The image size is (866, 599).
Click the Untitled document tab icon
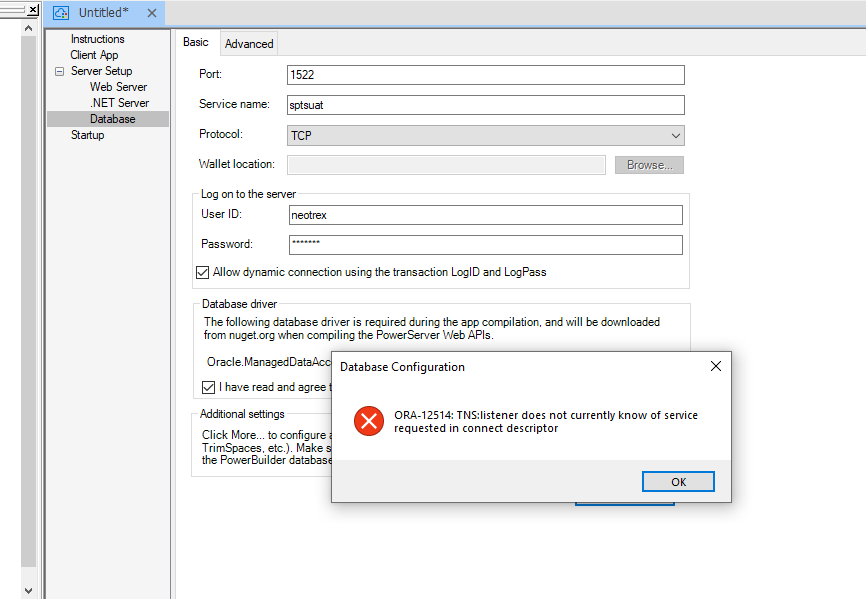pos(61,14)
